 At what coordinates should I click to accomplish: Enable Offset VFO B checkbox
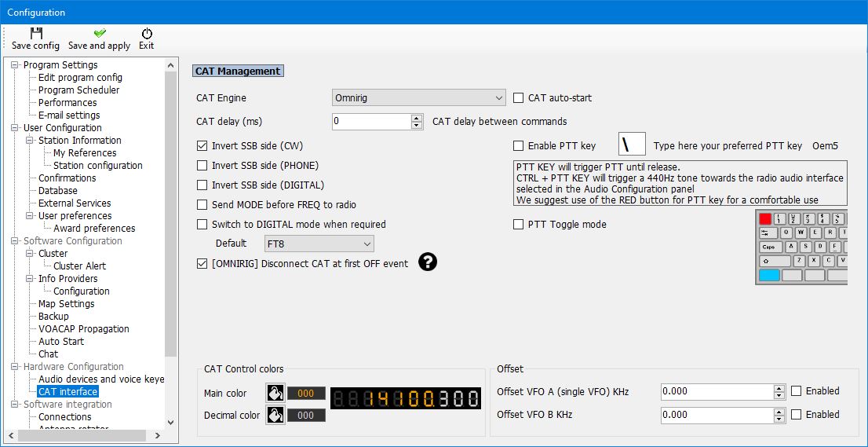[796, 414]
